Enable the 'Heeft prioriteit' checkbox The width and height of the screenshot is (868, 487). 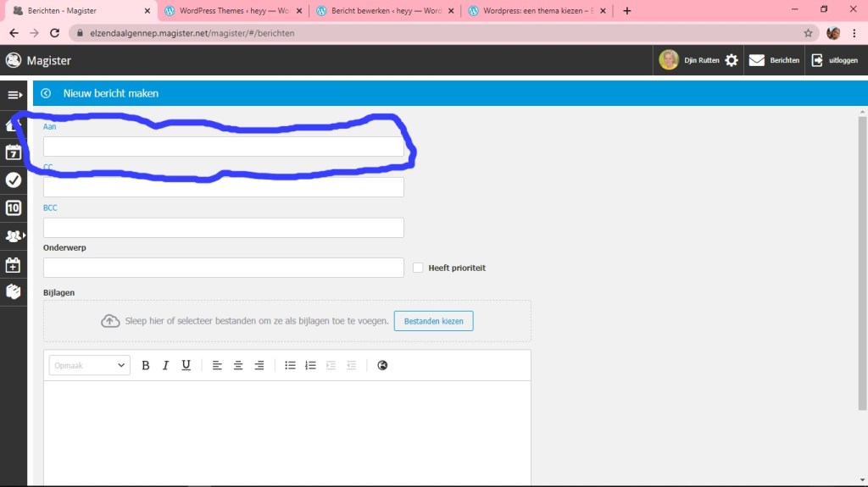pyautogui.click(x=418, y=268)
